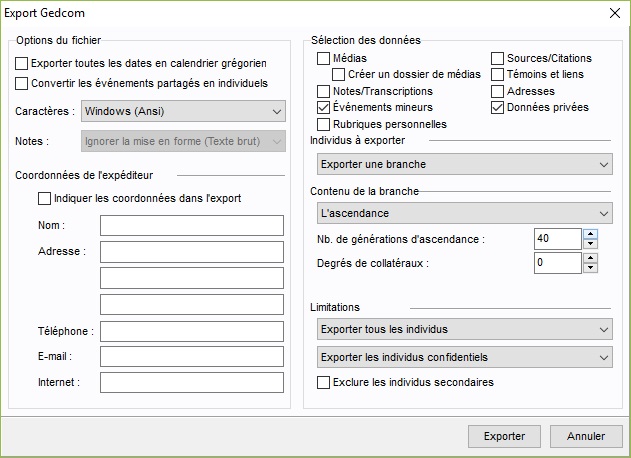The width and height of the screenshot is (631, 458).
Task: Enable exporting all dates in Gregorian calendar
Action: click(x=21, y=63)
